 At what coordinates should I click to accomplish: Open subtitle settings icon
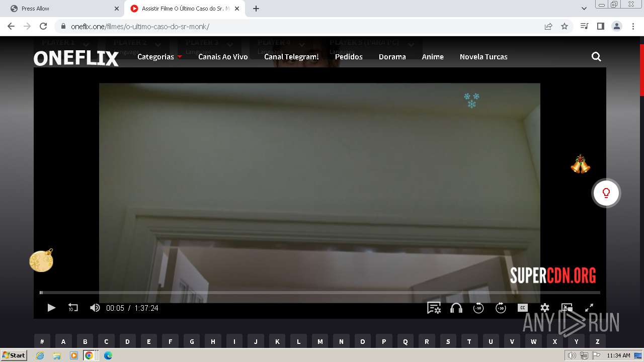434,308
